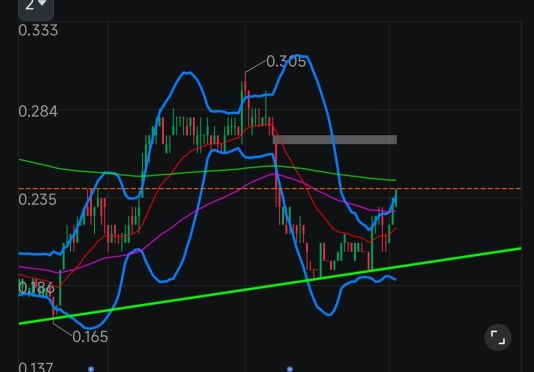Click the 0.284 price axis label
Image resolution: width=534 pixels, height=372 pixels.
(x=38, y=112)
